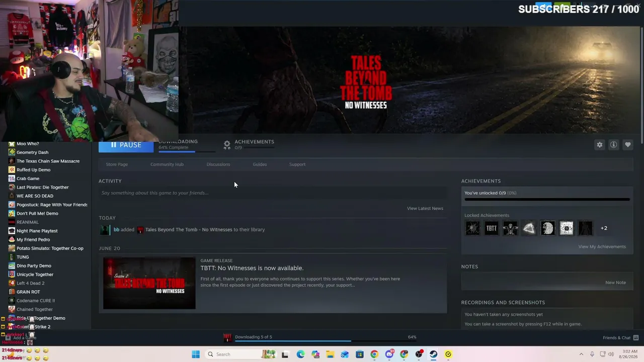This screenshot has width=644, height=362.
Task: Click the Crab Game icon in library list
Action: (x=12, y=178)
